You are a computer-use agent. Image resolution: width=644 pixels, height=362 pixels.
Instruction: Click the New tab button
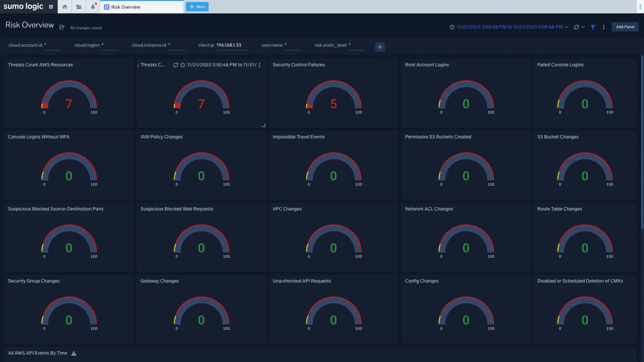[197, 7]
